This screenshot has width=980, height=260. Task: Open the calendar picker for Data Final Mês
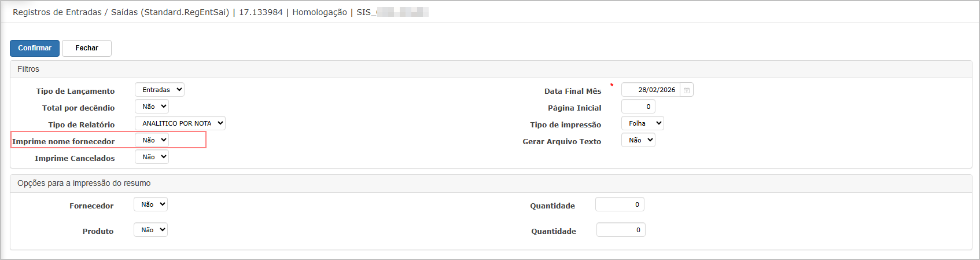[x=687, y=90]
